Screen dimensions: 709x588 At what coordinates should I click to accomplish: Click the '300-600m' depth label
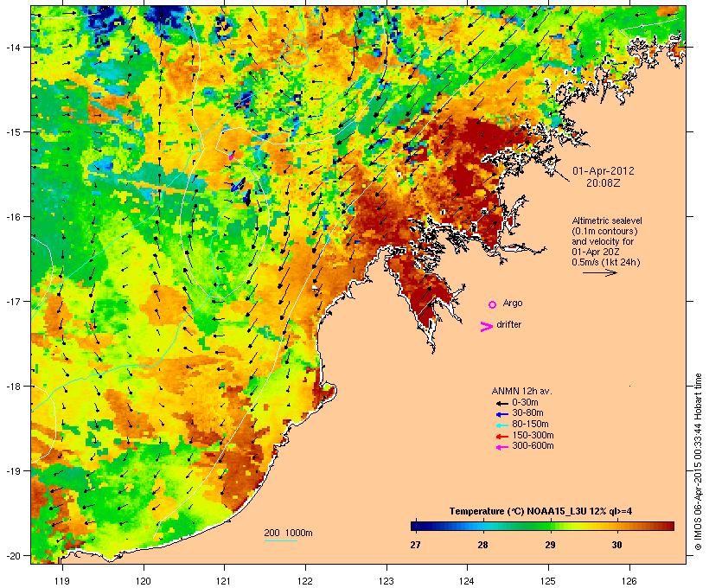click(533, 446)
